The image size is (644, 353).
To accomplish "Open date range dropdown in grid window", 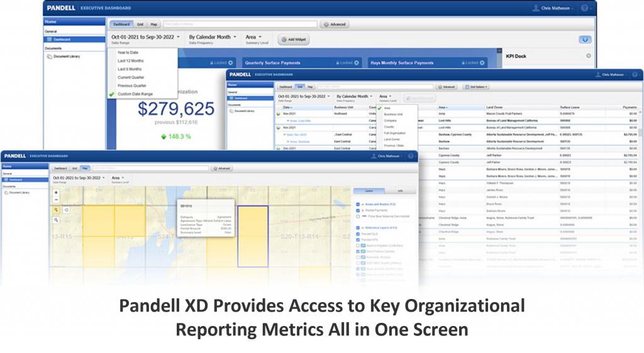I will pyautogui.click(x=304, y=96).
